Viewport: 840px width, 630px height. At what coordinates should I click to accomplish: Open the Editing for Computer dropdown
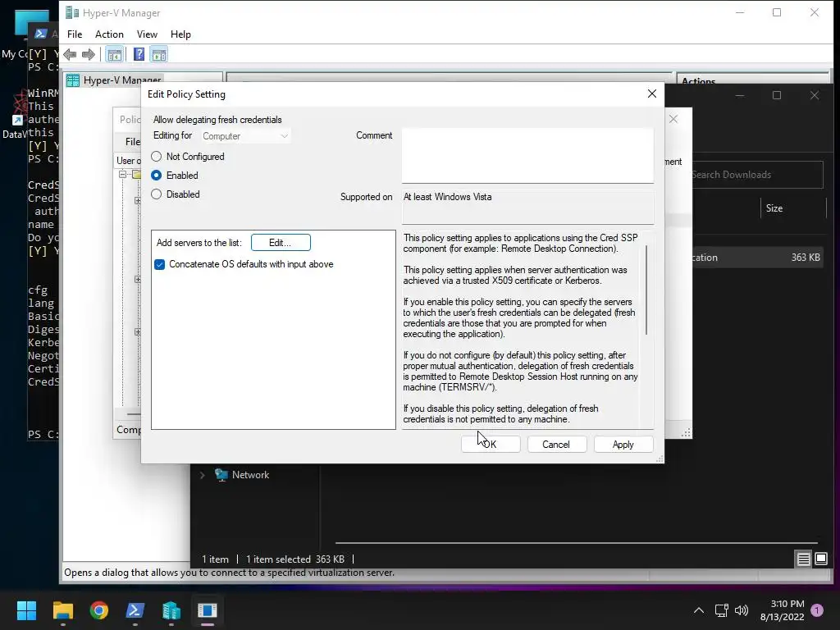pyautogui.click(x=246, y=136)
